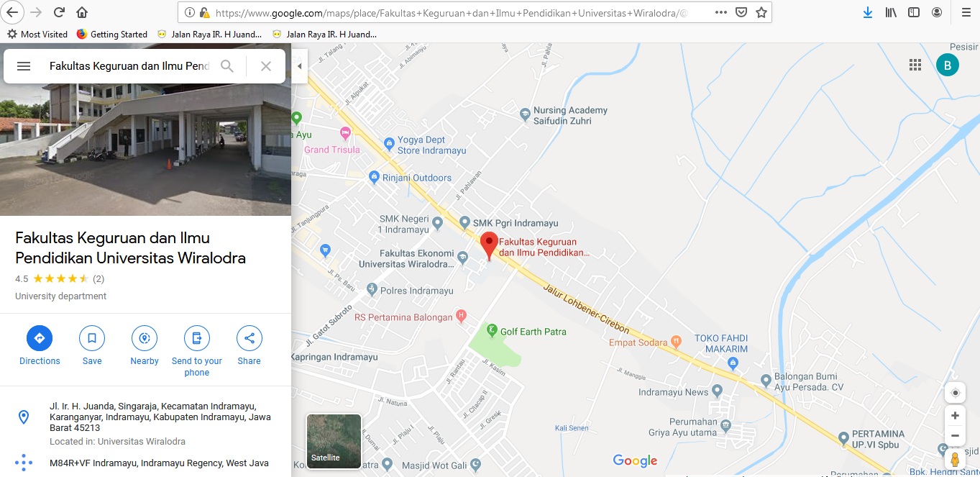Zoom out with the minus button

955,435
